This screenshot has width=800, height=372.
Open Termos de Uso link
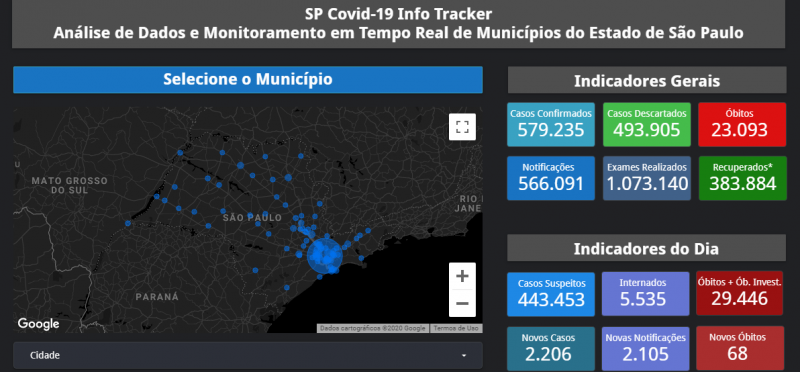tap(456, 328)
